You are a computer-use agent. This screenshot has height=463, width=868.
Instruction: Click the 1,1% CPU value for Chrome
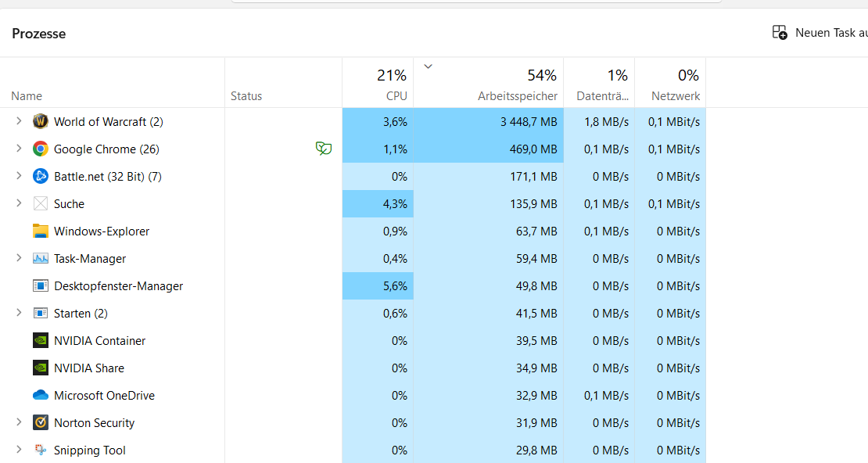(395, 149)
